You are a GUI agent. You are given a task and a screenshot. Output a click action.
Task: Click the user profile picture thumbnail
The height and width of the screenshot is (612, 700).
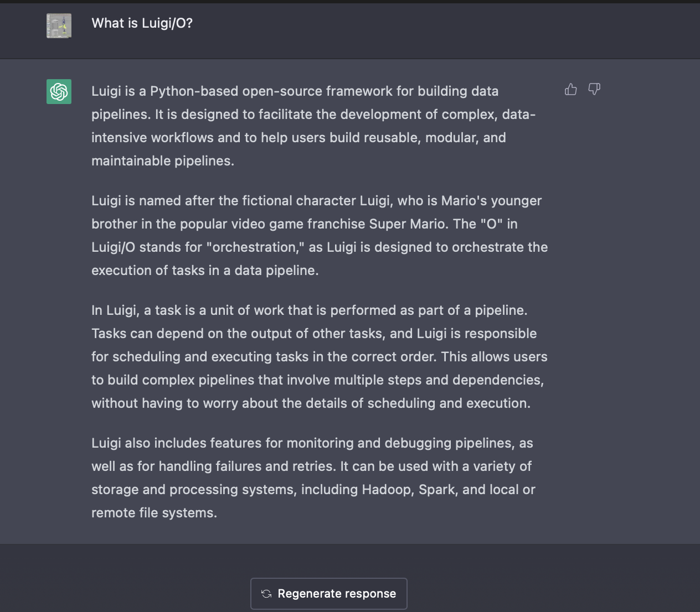click(59, 25)
